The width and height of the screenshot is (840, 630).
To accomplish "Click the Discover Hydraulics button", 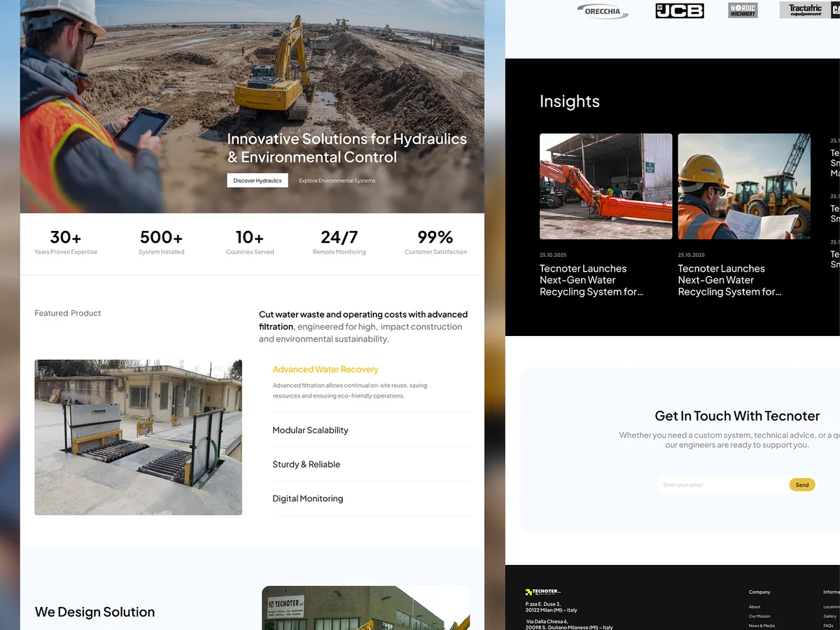I will point(258,181).
